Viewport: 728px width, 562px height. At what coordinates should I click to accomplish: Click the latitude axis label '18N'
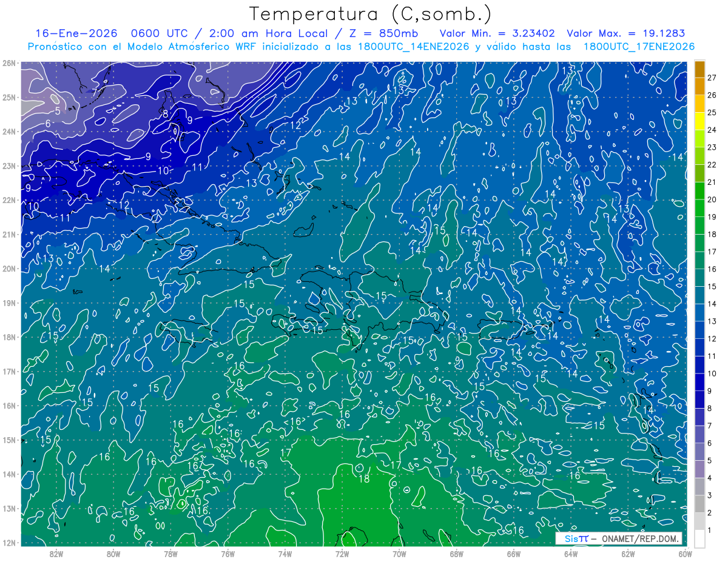pos(8,337)
